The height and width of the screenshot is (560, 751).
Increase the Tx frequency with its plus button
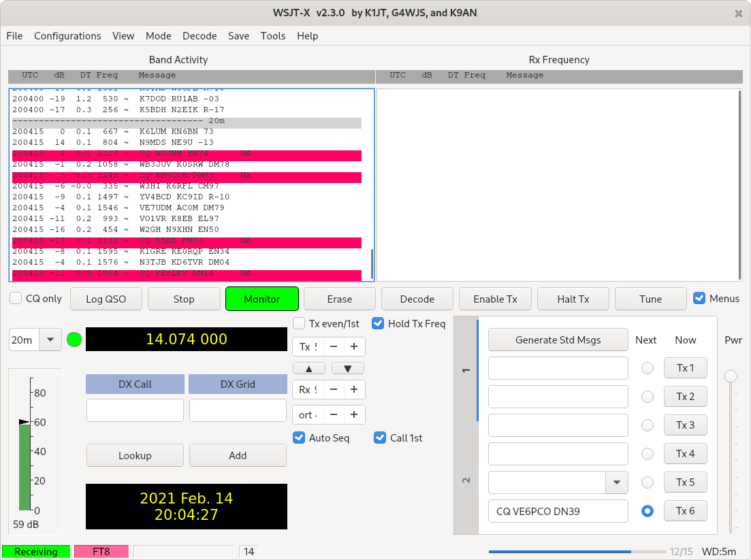tap(354, 346)
